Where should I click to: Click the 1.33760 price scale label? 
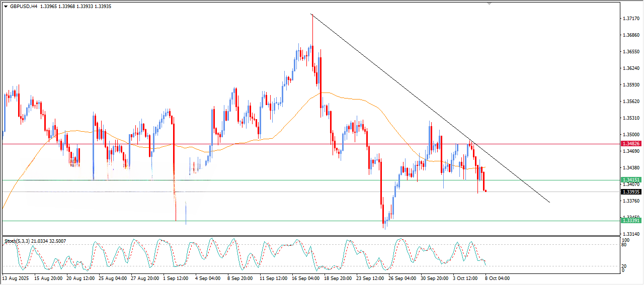tap(630, 201)
